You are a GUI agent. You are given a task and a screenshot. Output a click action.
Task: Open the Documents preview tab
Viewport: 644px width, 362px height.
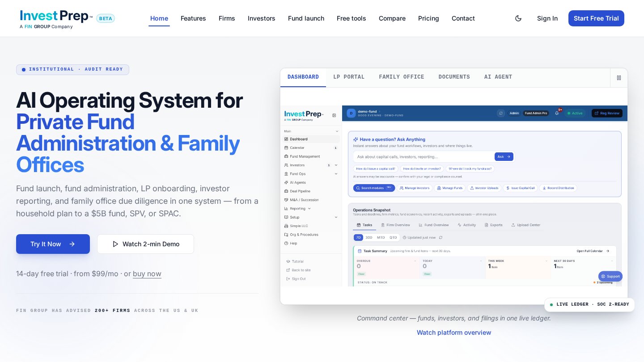(x=454, y=77)
